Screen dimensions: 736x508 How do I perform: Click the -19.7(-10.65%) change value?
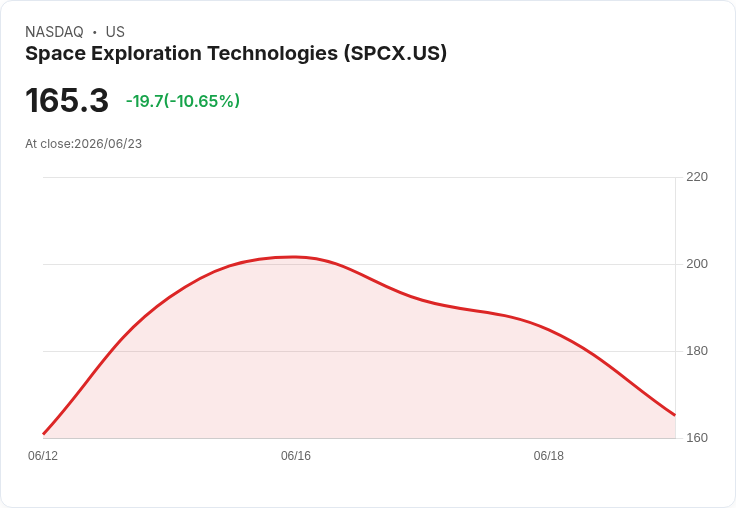[x=183, y=101]
